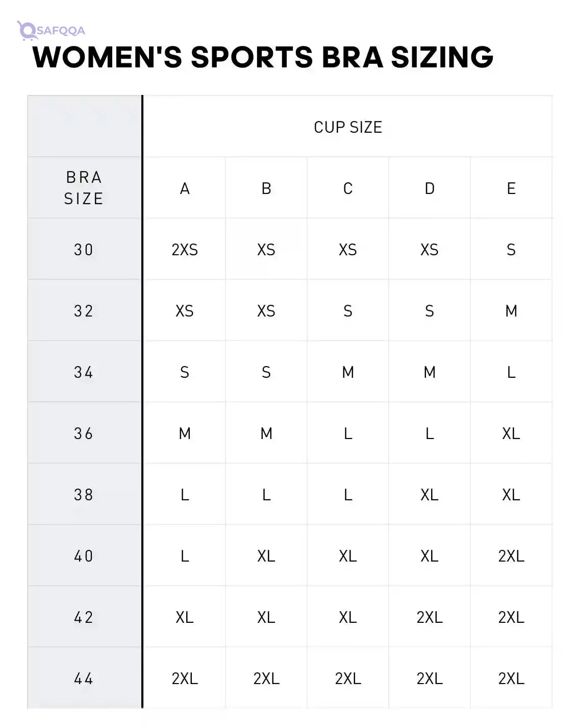Select the XL cell for 38D

pyautogui.click(x=430, y=494)
